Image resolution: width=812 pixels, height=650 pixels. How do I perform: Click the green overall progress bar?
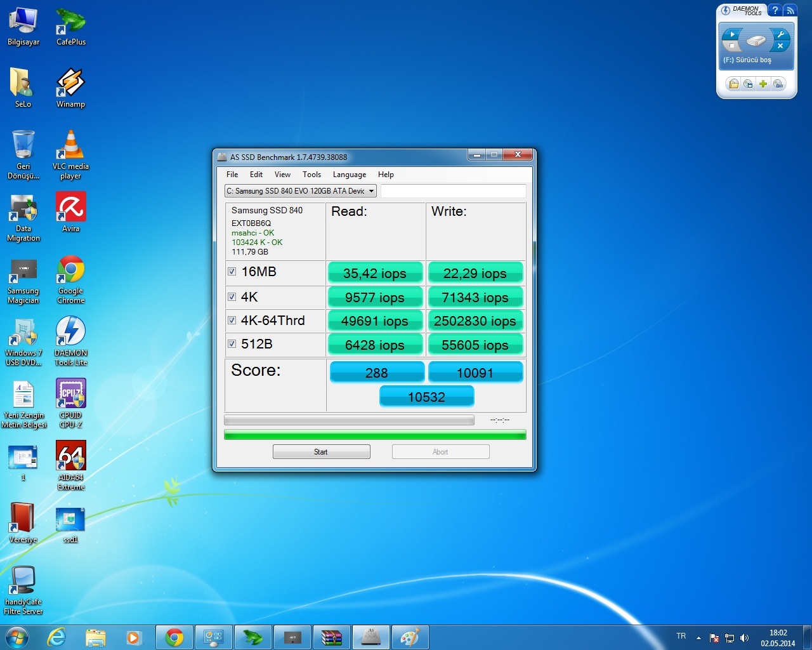click(x=375, y=435)
